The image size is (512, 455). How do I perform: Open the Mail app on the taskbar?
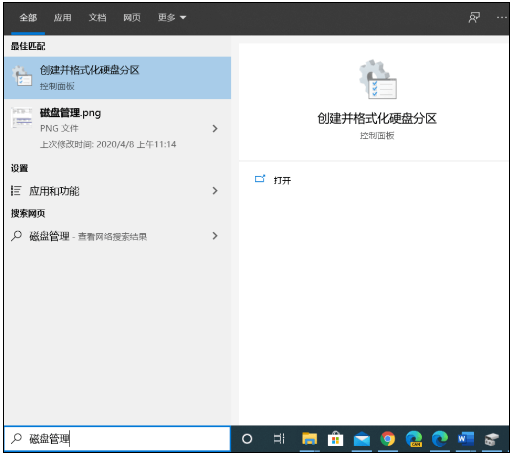[x=362, y=439]
